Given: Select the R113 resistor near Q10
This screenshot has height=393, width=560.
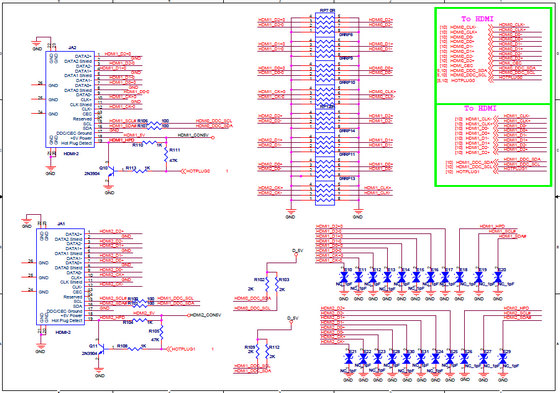Looking at the screenshot, I should (x=140, y=171).
